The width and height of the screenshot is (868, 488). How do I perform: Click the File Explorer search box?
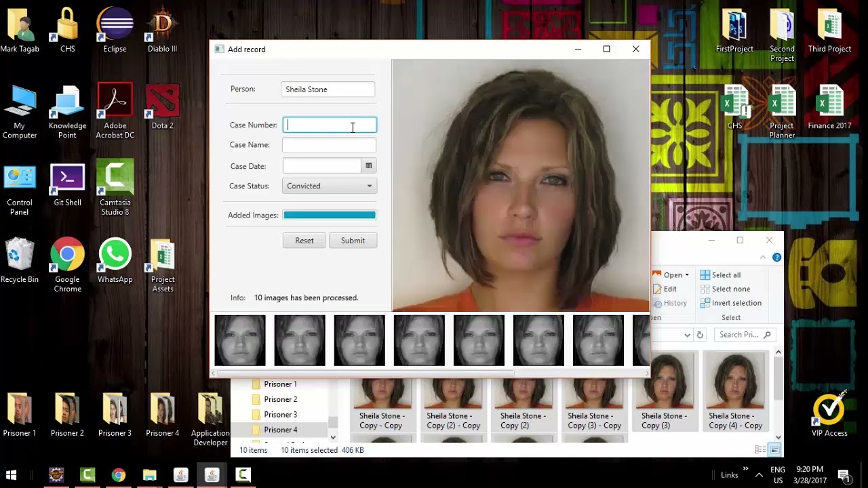point(745,335)
